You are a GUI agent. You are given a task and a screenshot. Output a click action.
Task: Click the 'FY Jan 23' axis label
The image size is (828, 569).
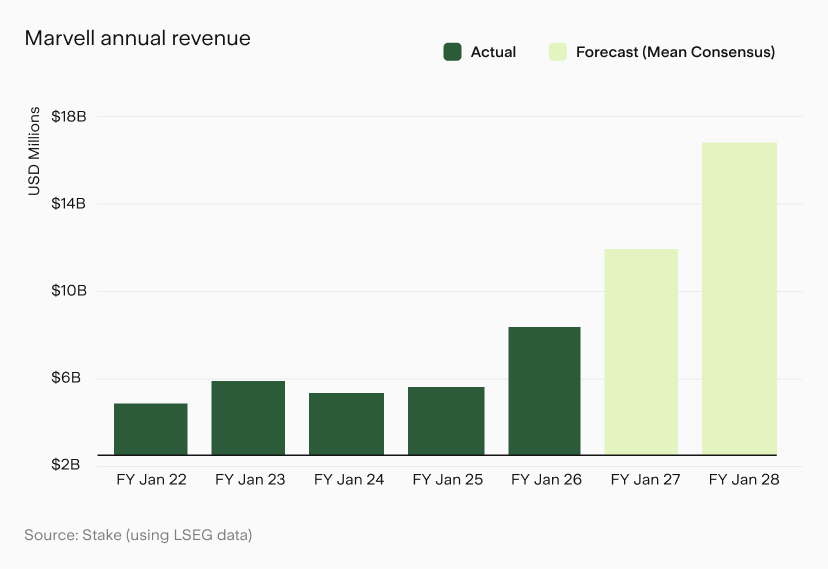250,480
